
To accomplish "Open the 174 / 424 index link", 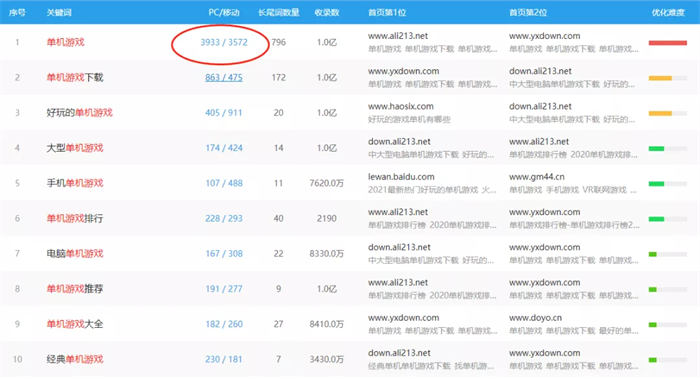I will (x=224, y=148).
